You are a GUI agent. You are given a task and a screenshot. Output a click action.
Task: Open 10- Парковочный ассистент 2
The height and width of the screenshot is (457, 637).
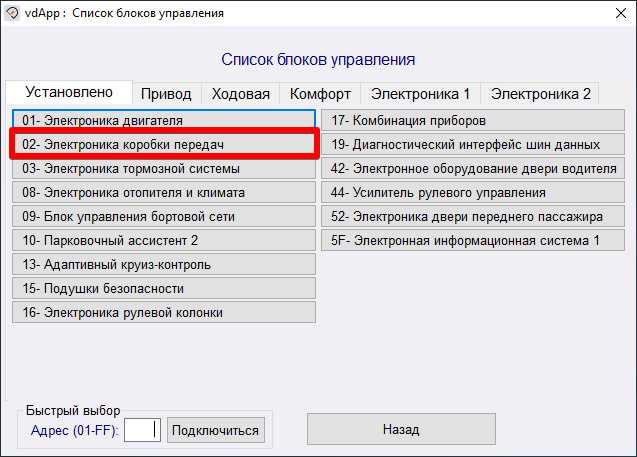164,240
